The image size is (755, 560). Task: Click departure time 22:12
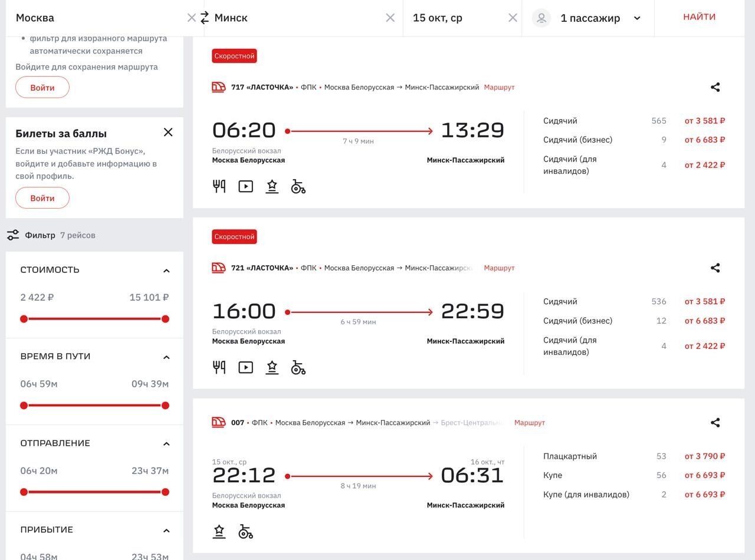click(x=244, y=475)
